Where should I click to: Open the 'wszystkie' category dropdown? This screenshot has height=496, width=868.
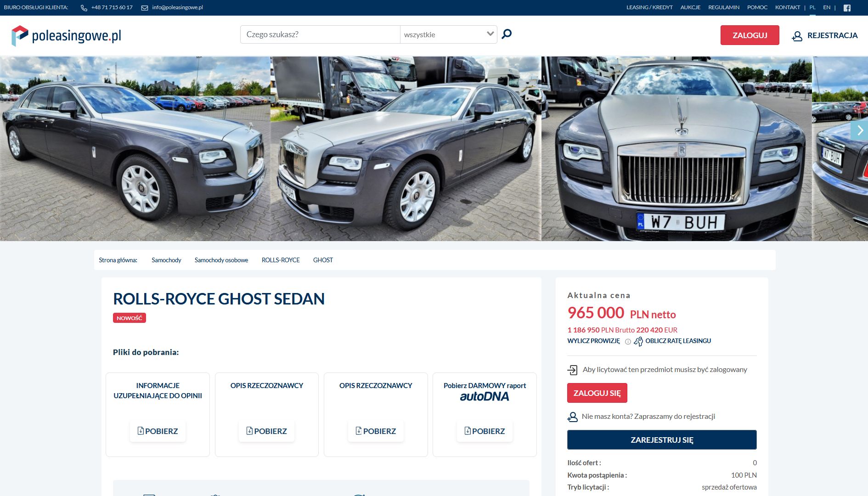coord(448,34)
